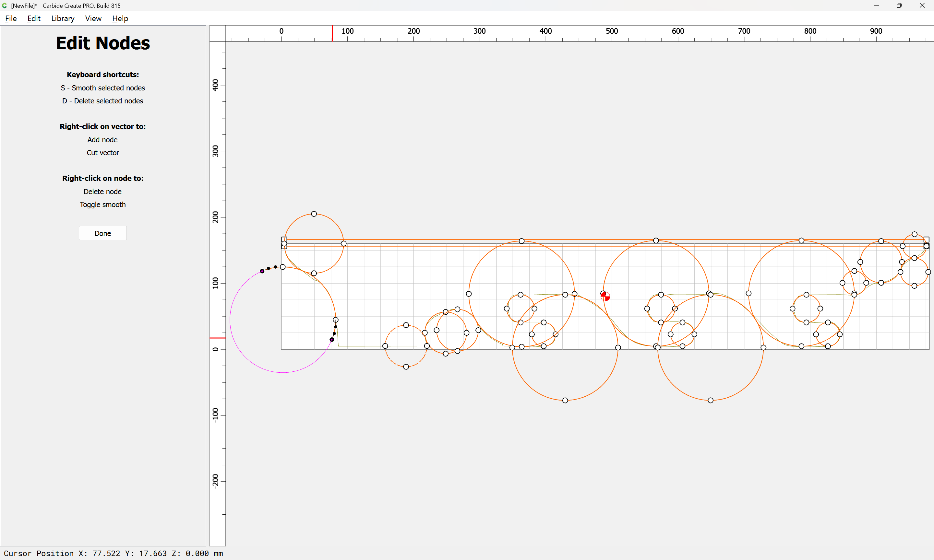Select the magenta node at arc's lower-right end

[x=331, y=340]
